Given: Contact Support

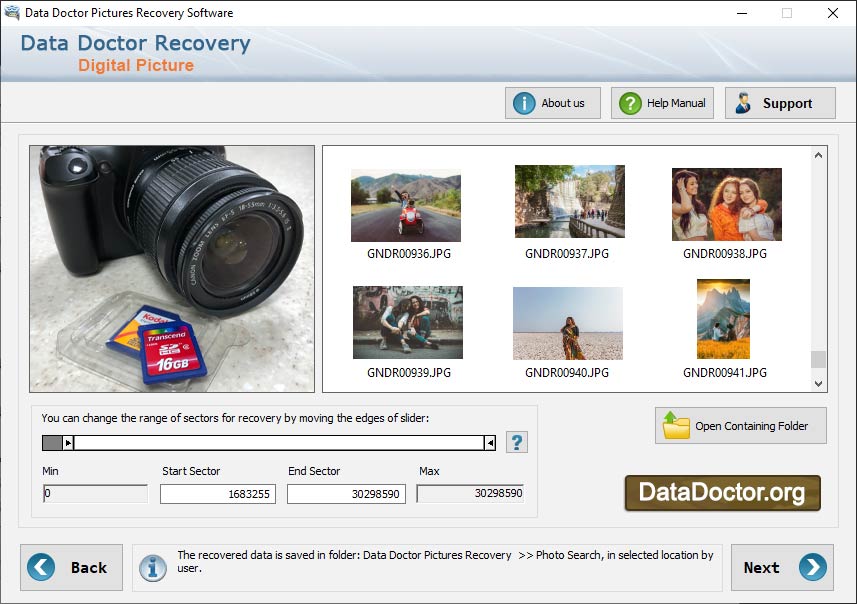Looking at the screenshot, I should tap(780, 102).
